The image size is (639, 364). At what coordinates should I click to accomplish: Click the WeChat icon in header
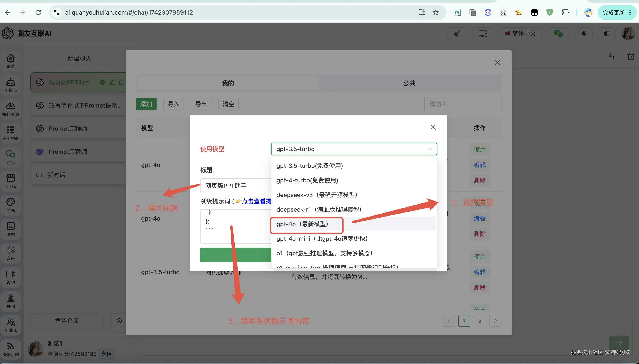[558, 33]
